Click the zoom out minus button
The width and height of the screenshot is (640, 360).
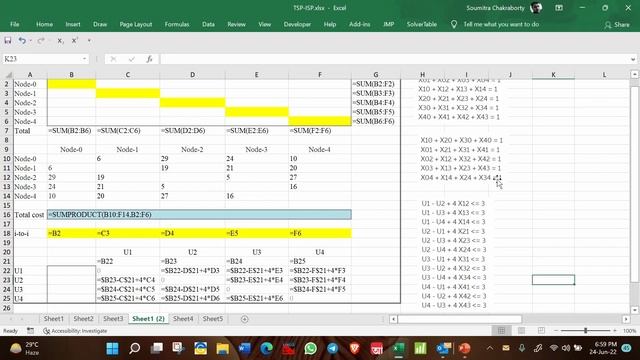click(x=556, y=331)
